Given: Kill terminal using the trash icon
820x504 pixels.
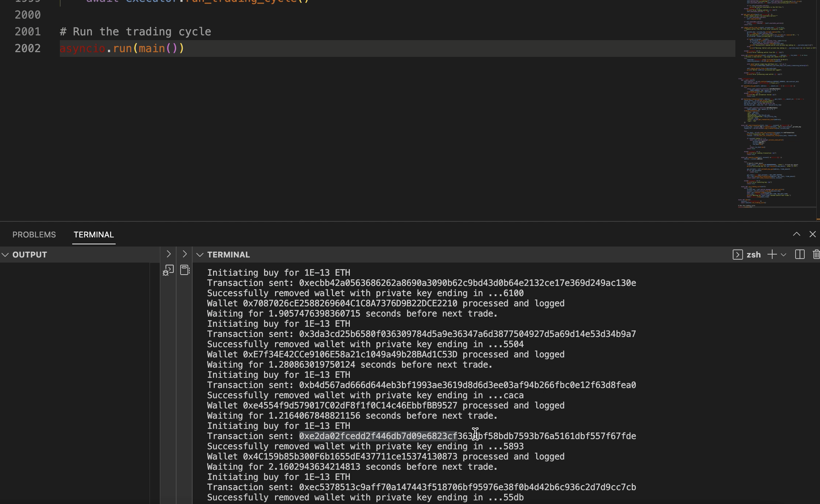Looking at the screenshot, I should [x=816, y=255].
